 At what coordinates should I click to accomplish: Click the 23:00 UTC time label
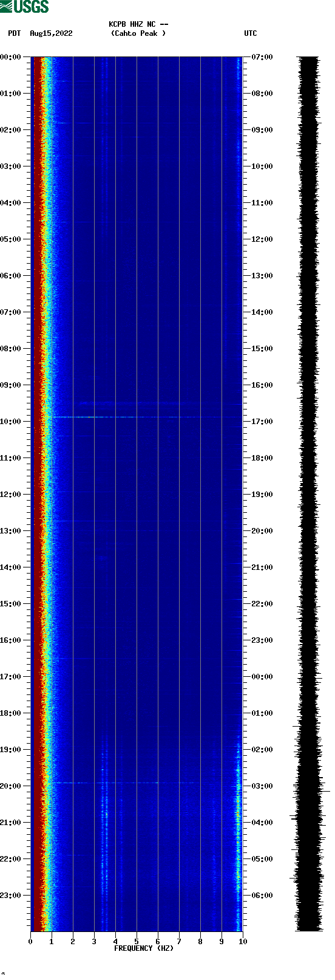click(262, 640)
